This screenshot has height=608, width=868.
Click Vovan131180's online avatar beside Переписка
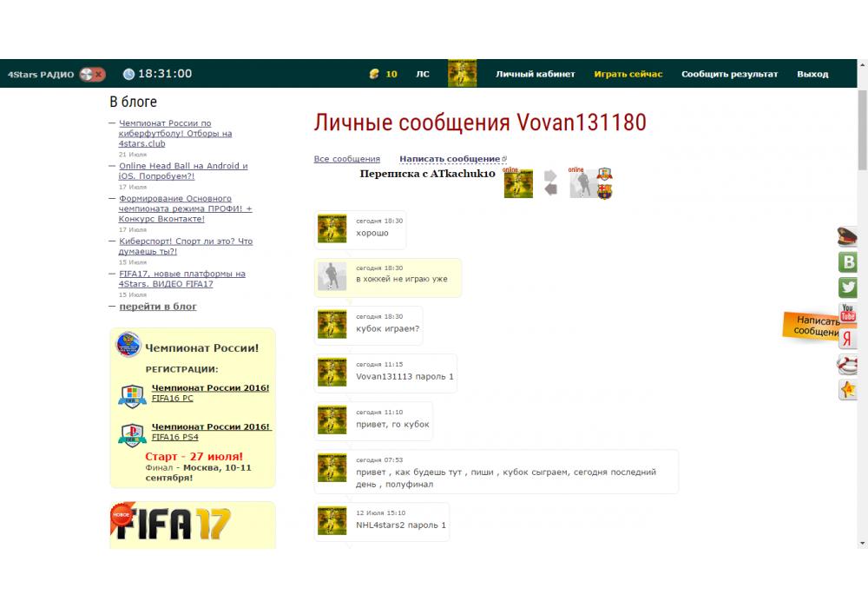(518, 183)
